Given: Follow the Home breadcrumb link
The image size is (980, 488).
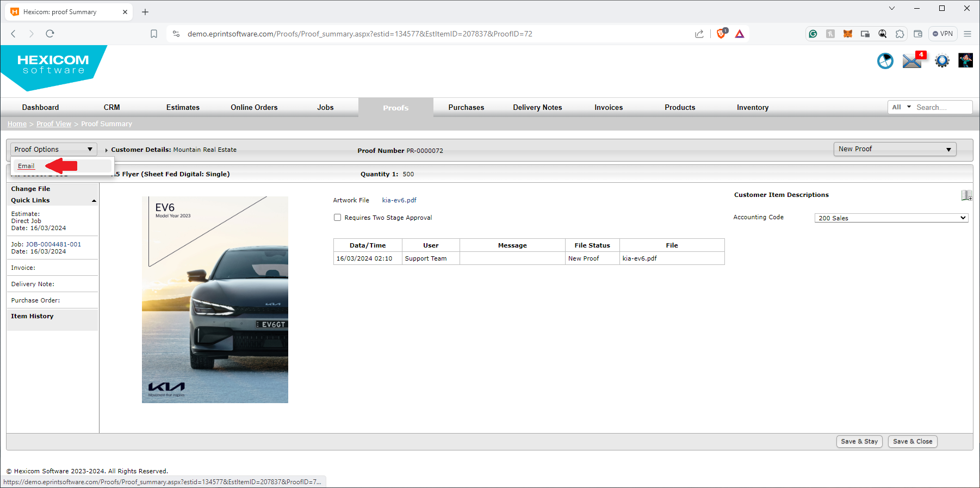Looking at the screenshot, I should coord(17,124).
